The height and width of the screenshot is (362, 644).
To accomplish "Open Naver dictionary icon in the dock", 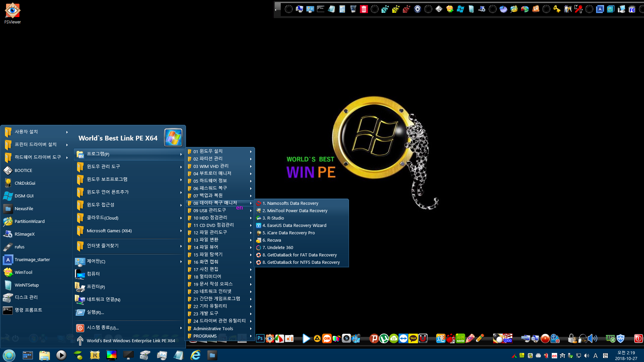I will pyautogui.click(x=460, y=339).
